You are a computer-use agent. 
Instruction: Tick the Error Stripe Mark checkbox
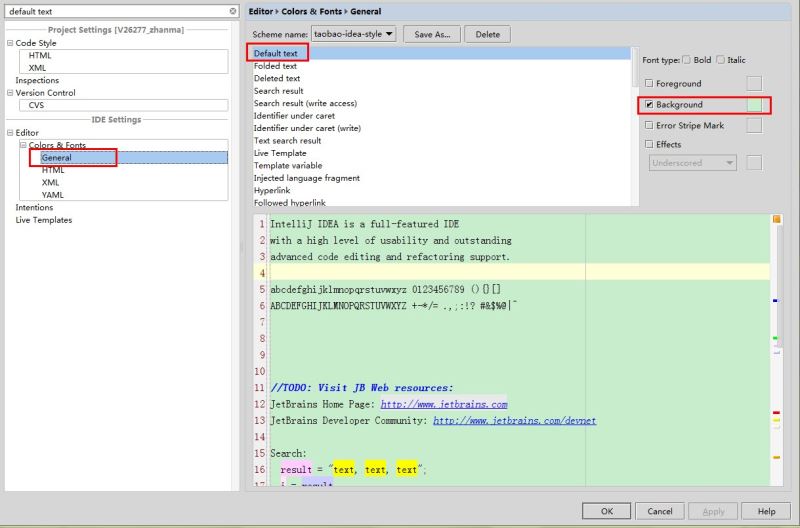650,126
